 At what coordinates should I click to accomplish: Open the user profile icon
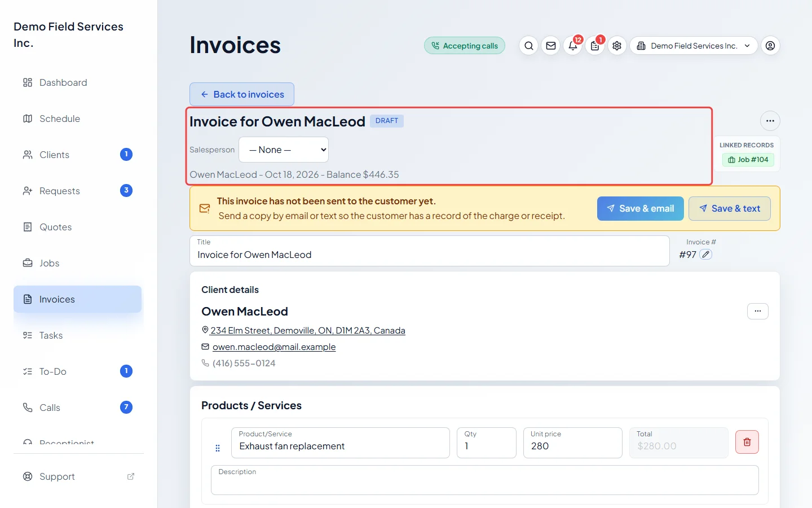coord(770,46)
